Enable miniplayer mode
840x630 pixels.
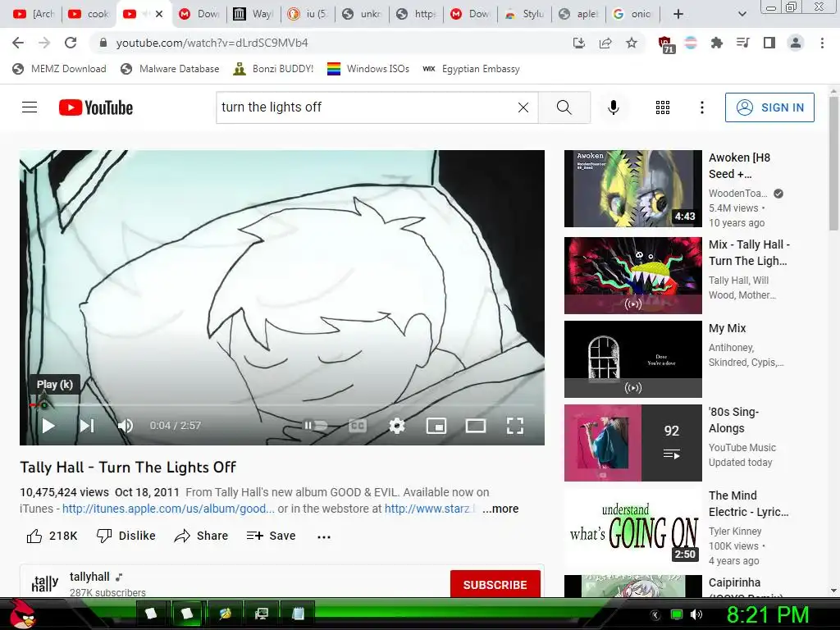click(436, 426)
